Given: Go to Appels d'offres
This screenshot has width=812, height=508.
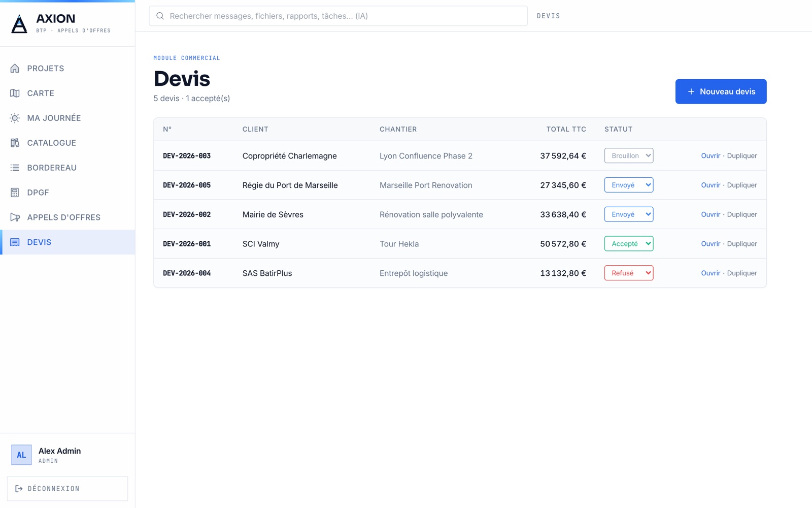Looking at the screenshot, I should click(x=67, y=217).
